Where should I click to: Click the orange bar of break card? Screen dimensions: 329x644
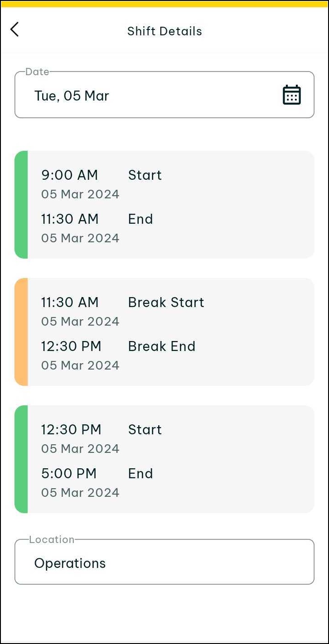21,332
